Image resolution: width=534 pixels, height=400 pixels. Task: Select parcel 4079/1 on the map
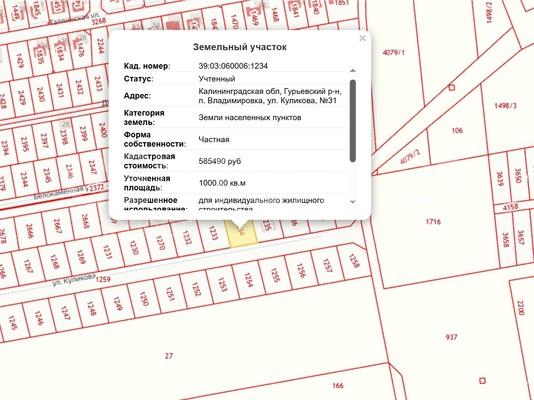point(394,52)
